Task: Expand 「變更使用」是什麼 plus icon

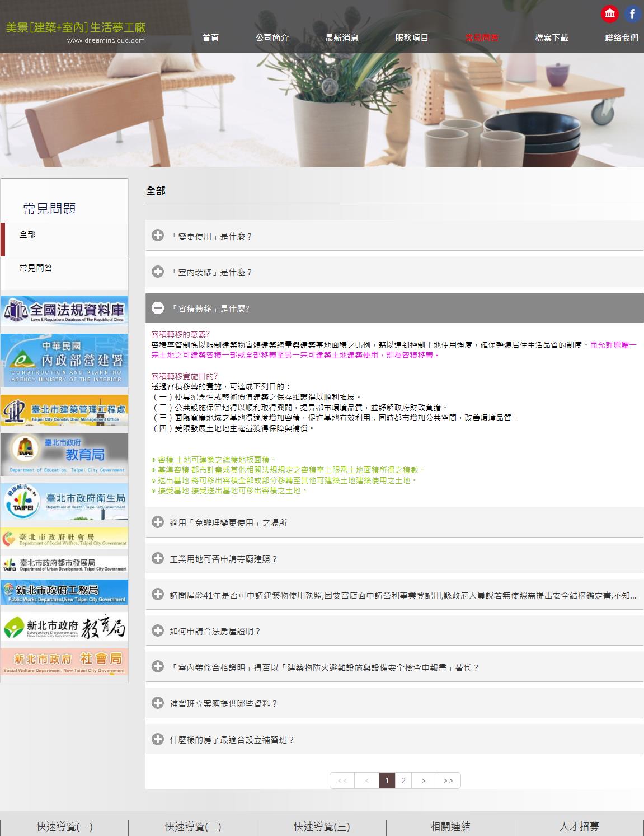Action: point(158,236)
